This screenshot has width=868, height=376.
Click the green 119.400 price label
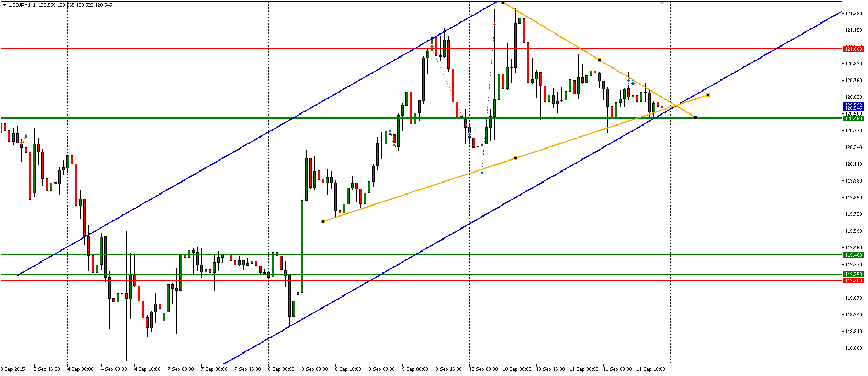(853, 255)
